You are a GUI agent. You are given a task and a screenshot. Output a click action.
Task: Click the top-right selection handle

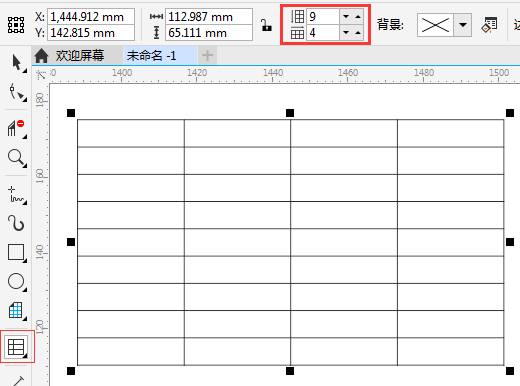click(510, 113)
